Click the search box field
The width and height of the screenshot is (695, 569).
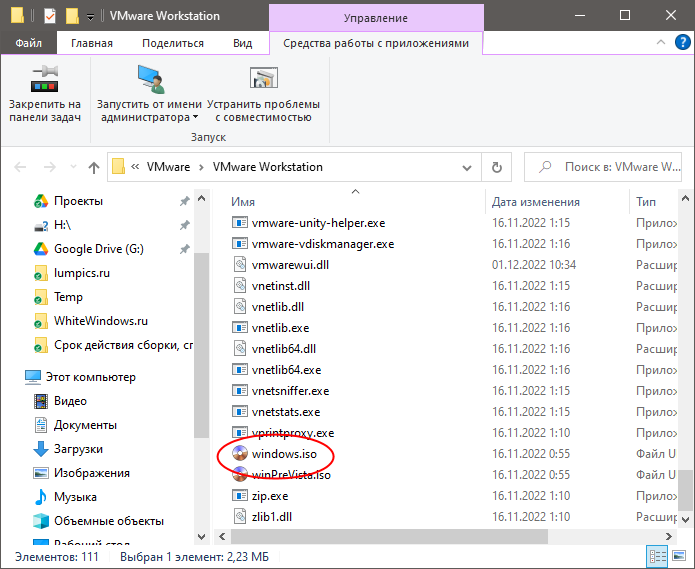pyautogui.click(x=603, y=167)
